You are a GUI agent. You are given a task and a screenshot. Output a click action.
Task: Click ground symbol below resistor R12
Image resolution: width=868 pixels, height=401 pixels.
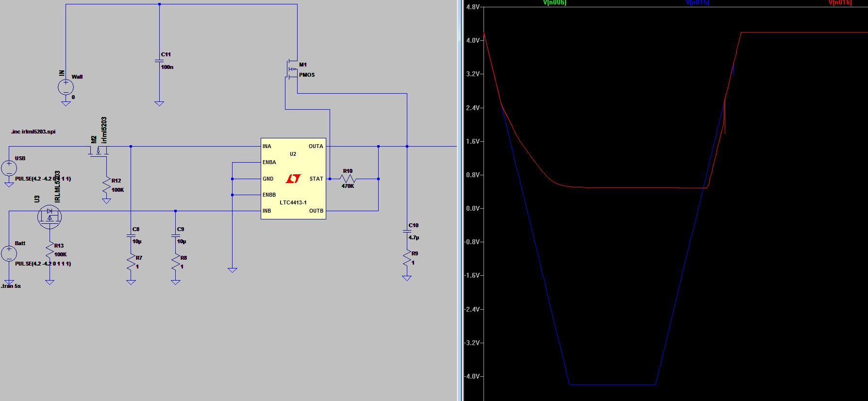click(x=107, y=200)
